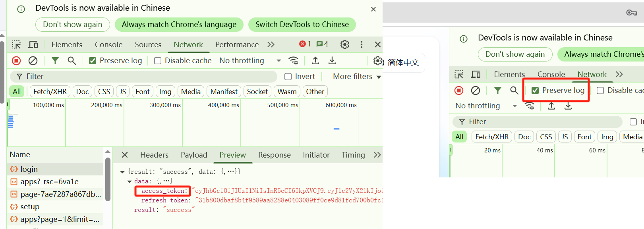The width and height of the screenshot is (644, 229).
Task: Check Disable cache in right DevTools
Action: coord(600,90)
